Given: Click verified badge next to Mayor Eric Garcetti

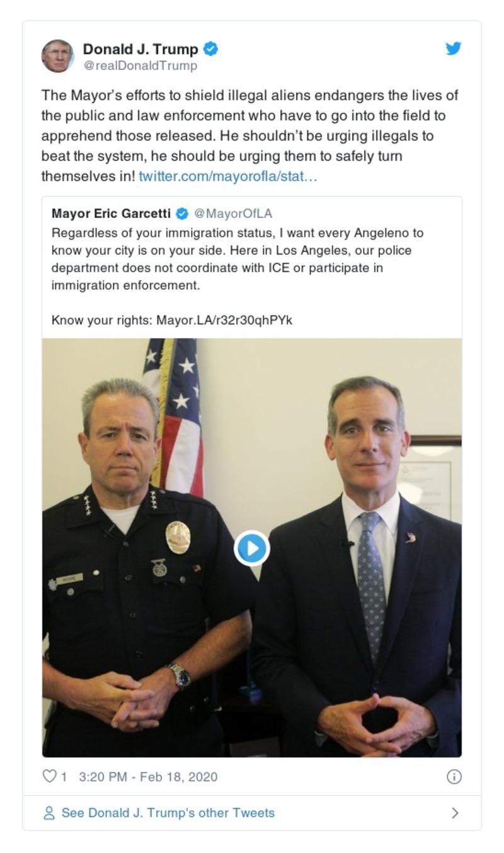Looking at the screenshot, I should tap(182, 214).
